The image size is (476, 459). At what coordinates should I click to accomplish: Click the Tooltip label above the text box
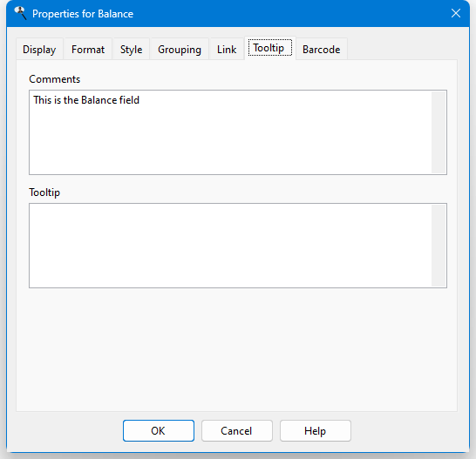[44, 192]
